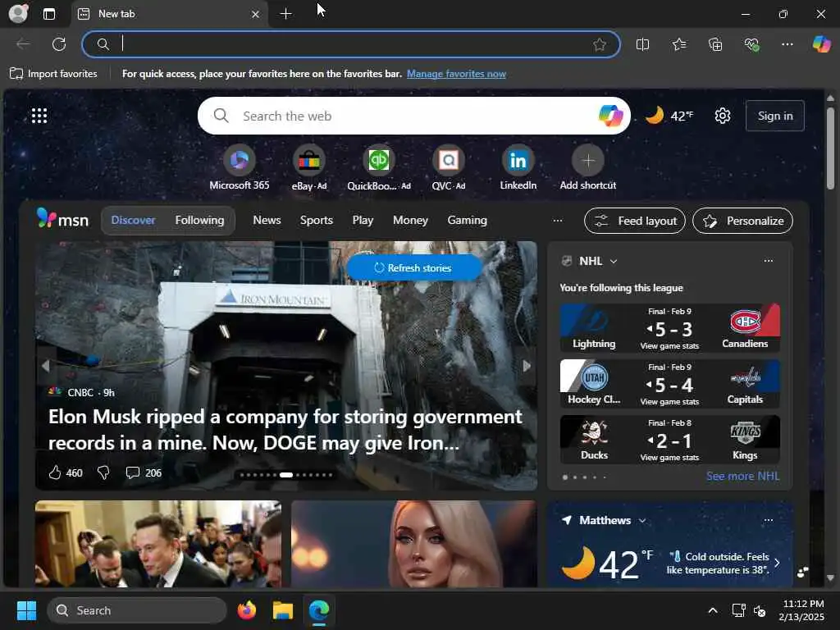Open the 42°F weather widget in header
Image resolution: width=840 pixels, height=630 pixels.
click(x=669, y=116)
